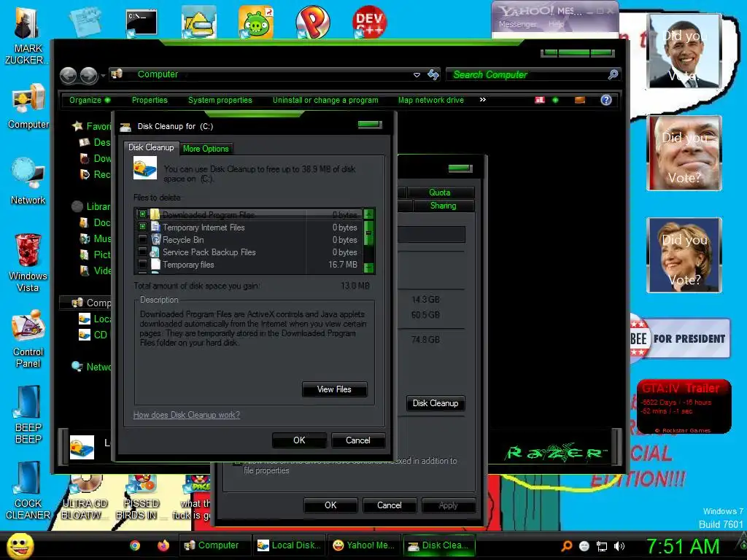
Task: Open the Control Panel desktop icon
Action: click(28, 339)
